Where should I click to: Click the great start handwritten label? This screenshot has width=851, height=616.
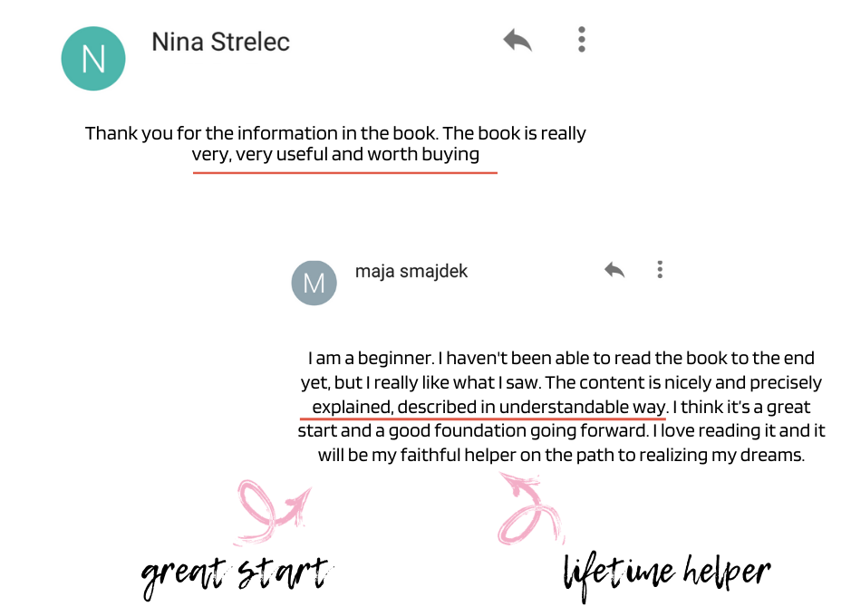pos(237,576)
